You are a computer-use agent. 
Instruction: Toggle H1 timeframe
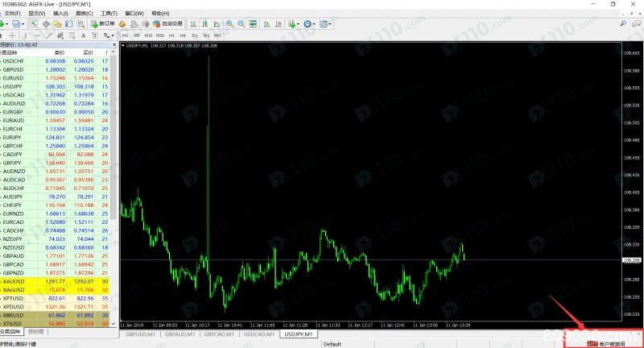[x=171, y=35]
